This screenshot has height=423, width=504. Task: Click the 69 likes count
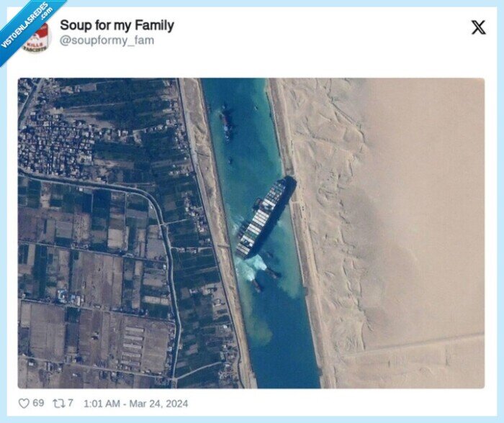[x=38, y=403]
